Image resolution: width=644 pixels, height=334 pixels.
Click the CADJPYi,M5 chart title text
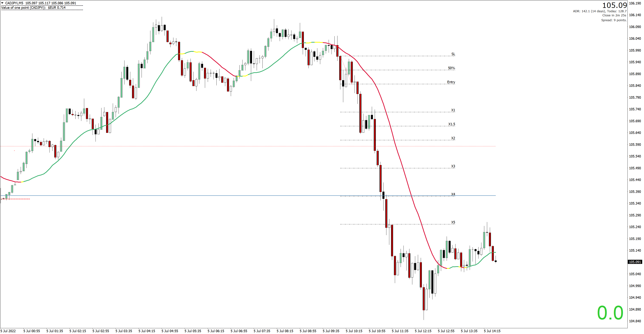14,3
